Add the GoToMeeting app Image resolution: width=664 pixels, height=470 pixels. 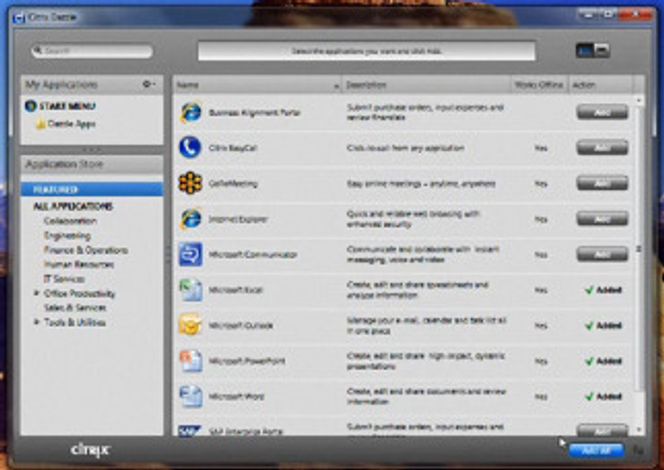pyautogui.click(x=602, y=183)
